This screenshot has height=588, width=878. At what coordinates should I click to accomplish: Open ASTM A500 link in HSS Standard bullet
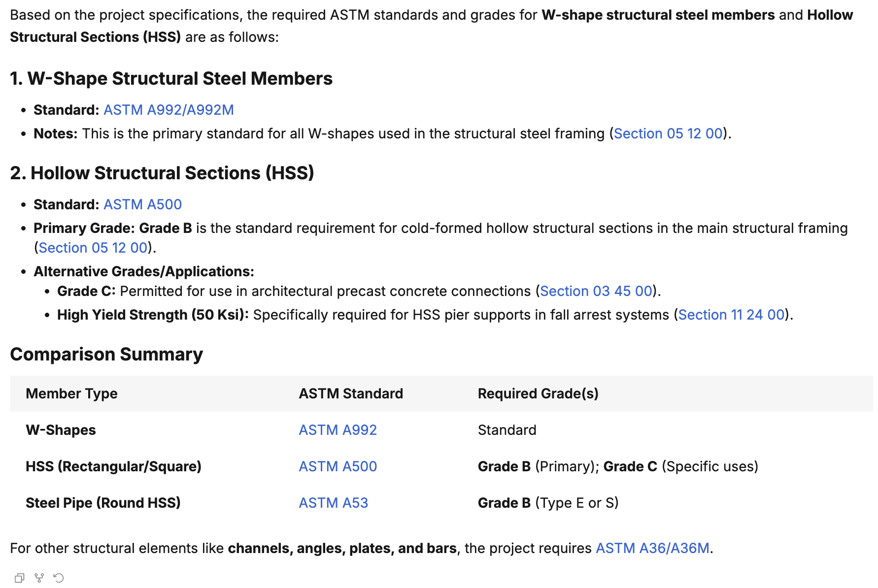pos(142,204)
